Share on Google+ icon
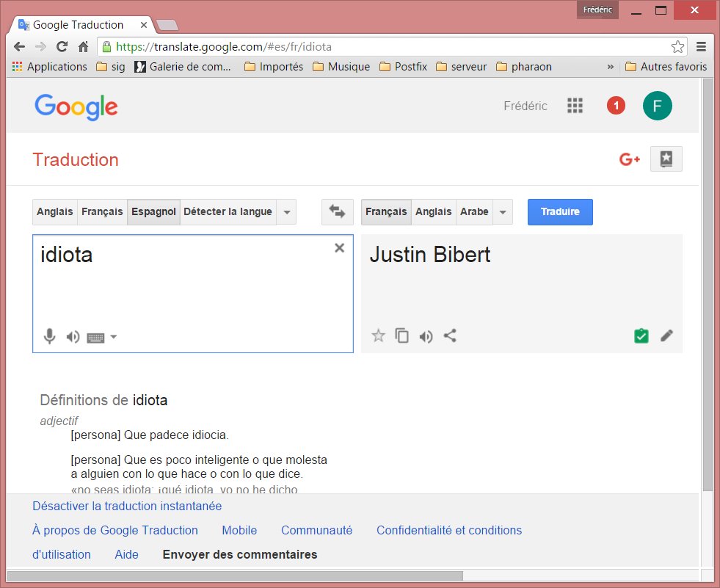The width and height of the screenshot is (720, 588). pyautogui.click(x=630, y=159)
